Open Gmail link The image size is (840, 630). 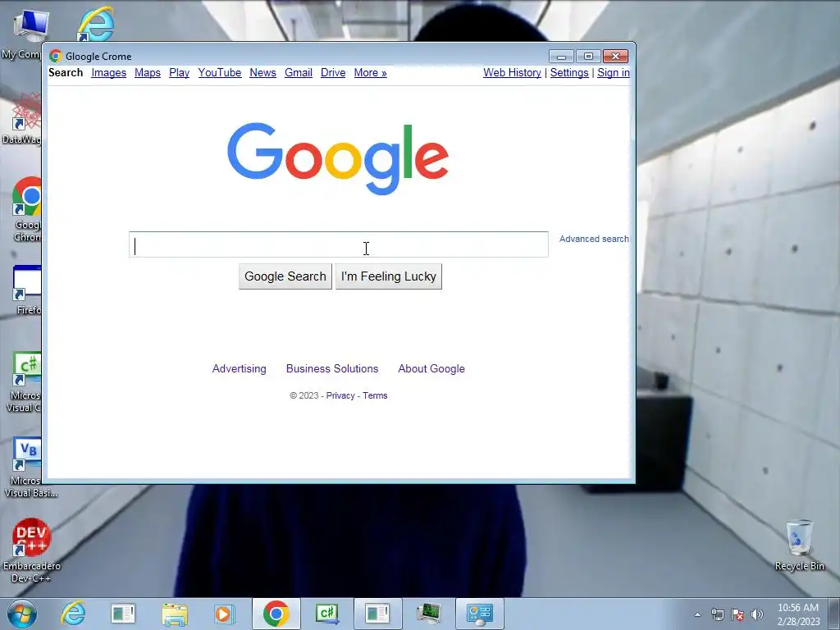click(299, 73)
